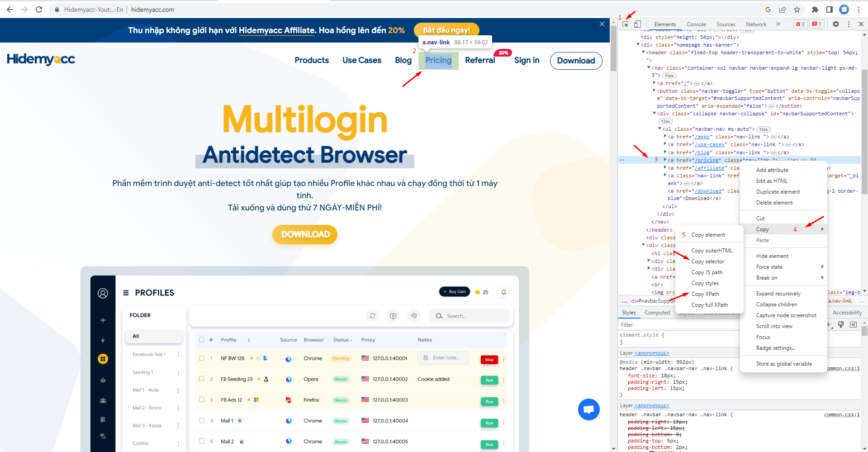This screenshot has width=868, height=452.
Task: Go back in browser history
Action: (x=10, y=10)
